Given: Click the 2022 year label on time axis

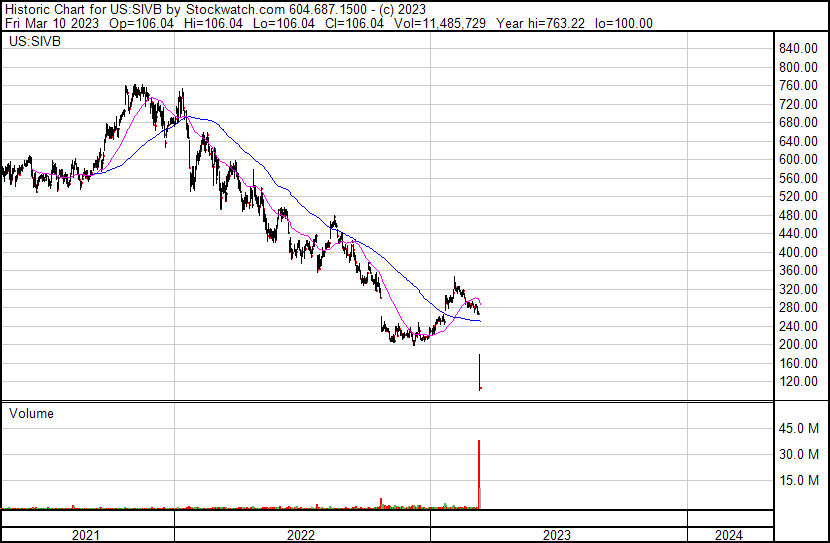Looking at the screenshot, I should (x=301, y=535).
